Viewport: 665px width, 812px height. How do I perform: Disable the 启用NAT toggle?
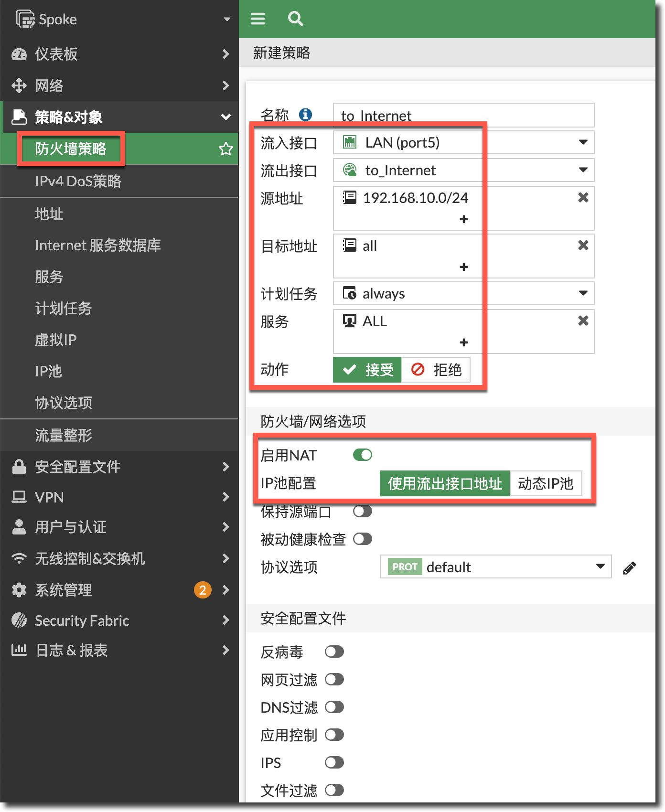coord(363,455)
